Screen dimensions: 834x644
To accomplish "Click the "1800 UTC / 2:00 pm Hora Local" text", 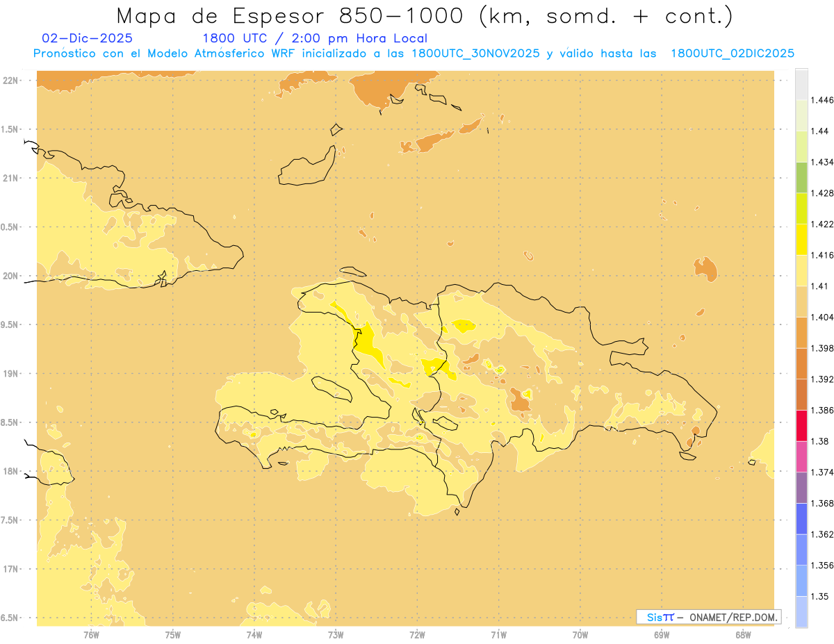I will click(x=315, y=38).
